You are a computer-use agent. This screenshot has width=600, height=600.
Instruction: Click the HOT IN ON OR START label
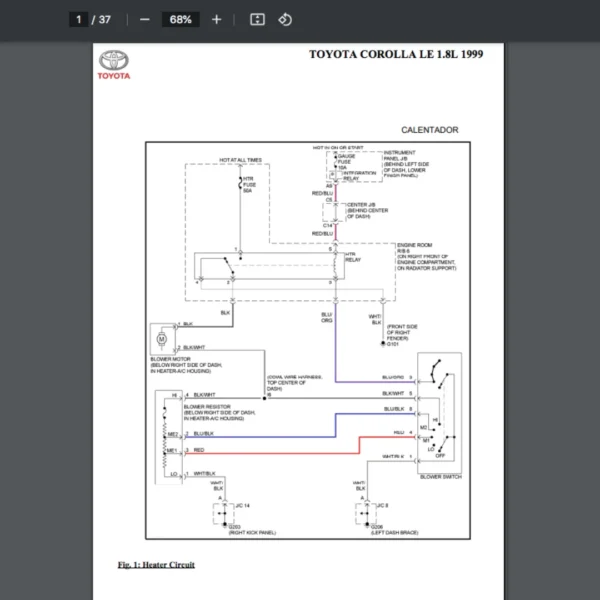[x=338, y=148]
